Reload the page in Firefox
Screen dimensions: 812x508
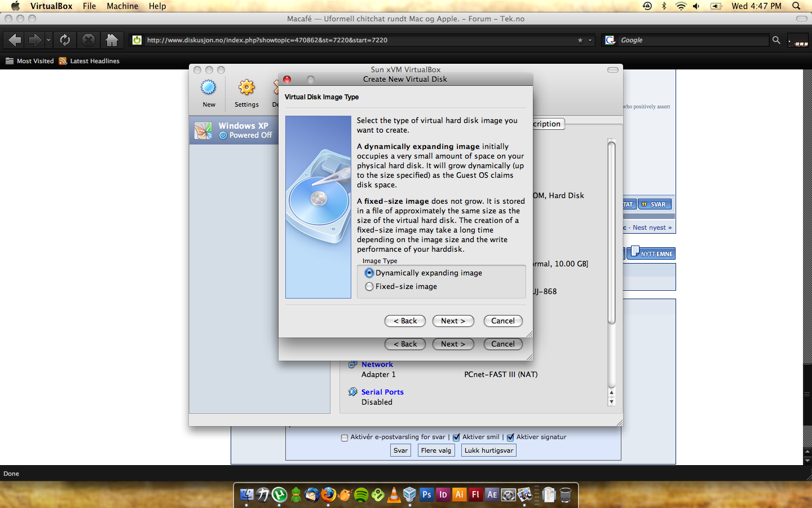coord(65,40)
